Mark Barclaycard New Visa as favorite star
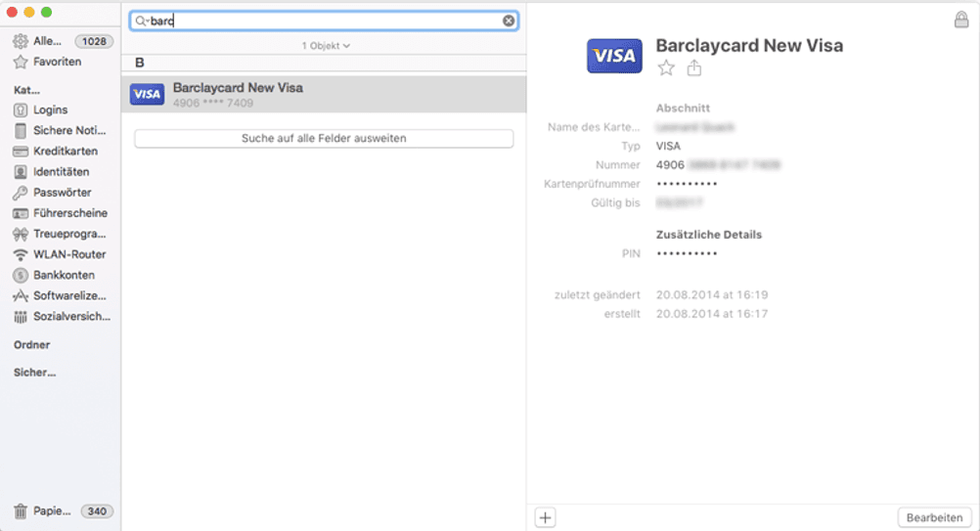 pos(666,68)
